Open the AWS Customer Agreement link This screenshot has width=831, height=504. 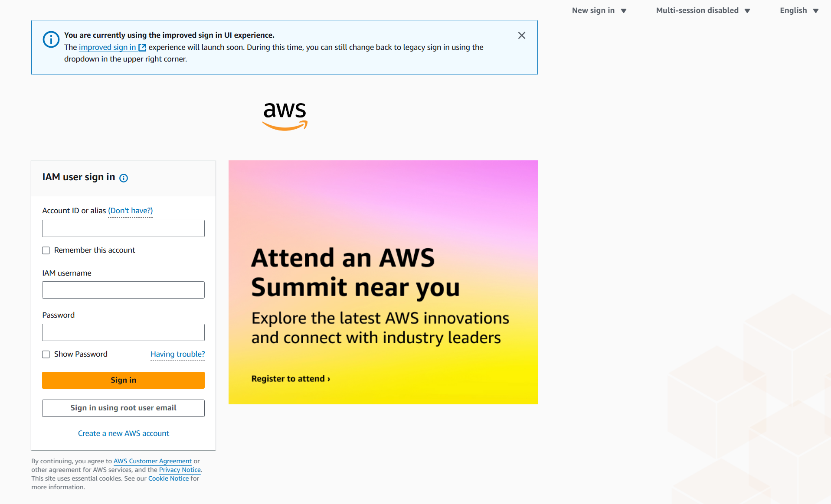[x=153, y=461]
